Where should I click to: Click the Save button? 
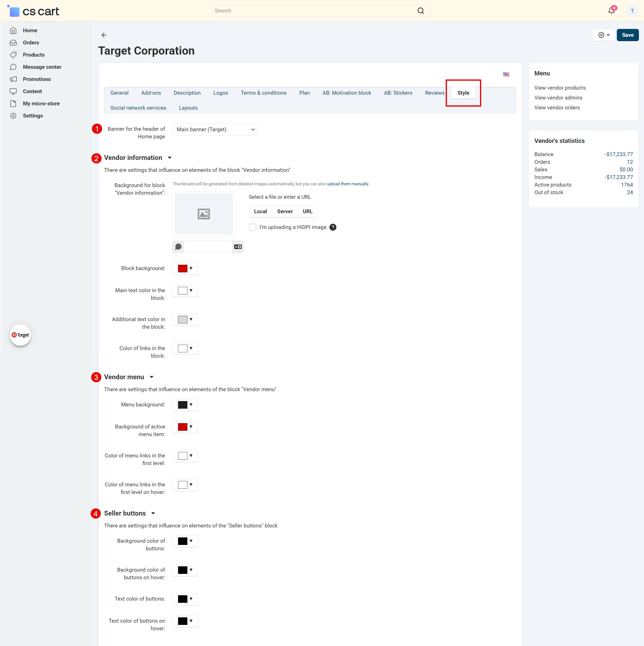point(627,35)
